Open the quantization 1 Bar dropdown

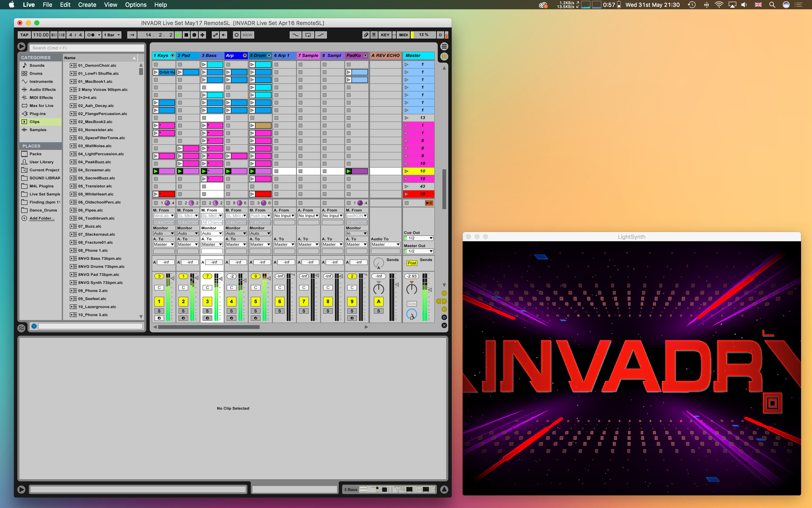[111, 35]
